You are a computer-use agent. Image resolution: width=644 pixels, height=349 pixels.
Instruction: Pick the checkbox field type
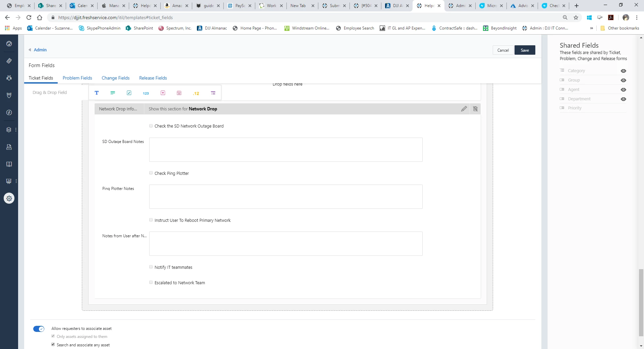point(129,93)
